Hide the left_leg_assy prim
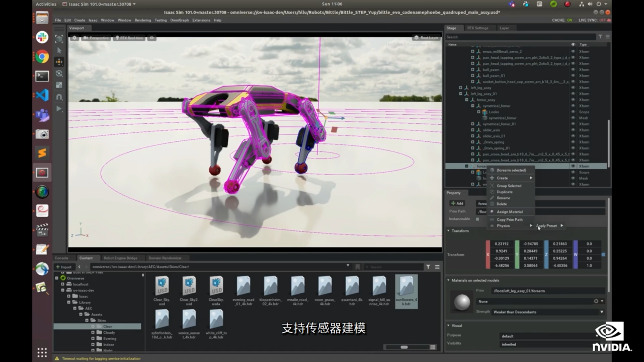 573,88
